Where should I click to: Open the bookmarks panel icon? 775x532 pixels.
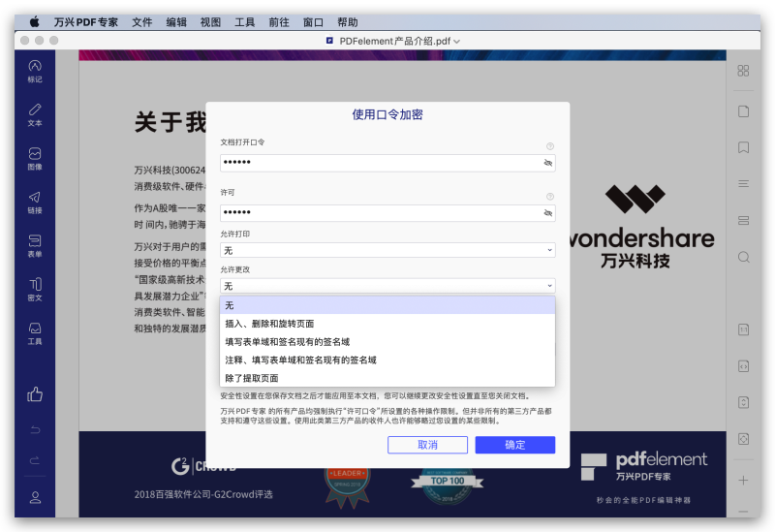743,147
